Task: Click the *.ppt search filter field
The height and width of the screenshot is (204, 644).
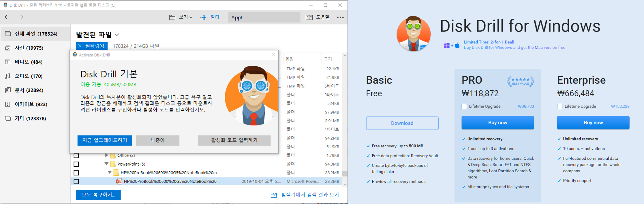Action: tap(264, 17)
